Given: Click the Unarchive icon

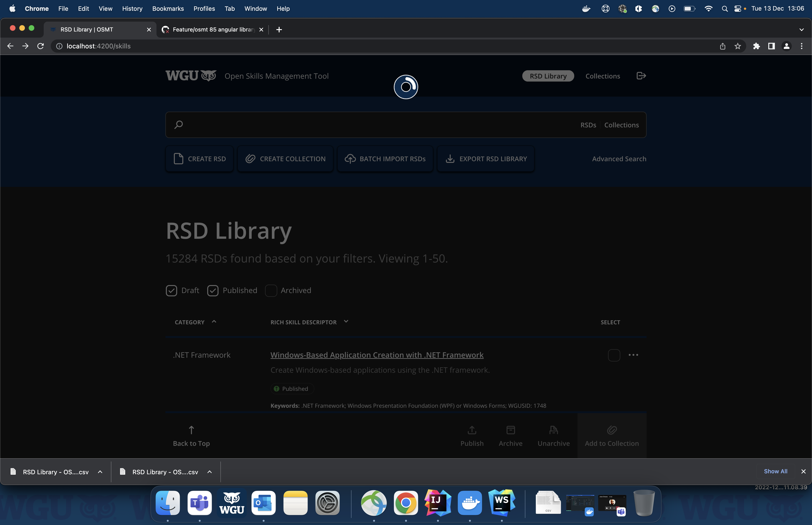Looking at the screenshot, I should point(553,430).
